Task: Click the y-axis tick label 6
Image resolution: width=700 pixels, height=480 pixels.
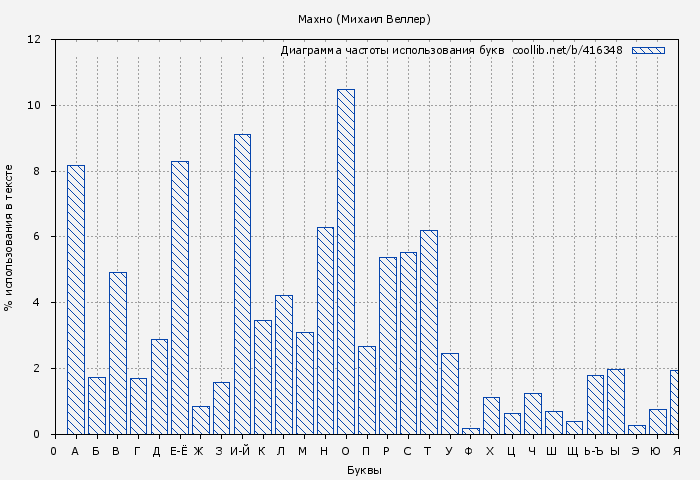Action: [x=38, y=237]
